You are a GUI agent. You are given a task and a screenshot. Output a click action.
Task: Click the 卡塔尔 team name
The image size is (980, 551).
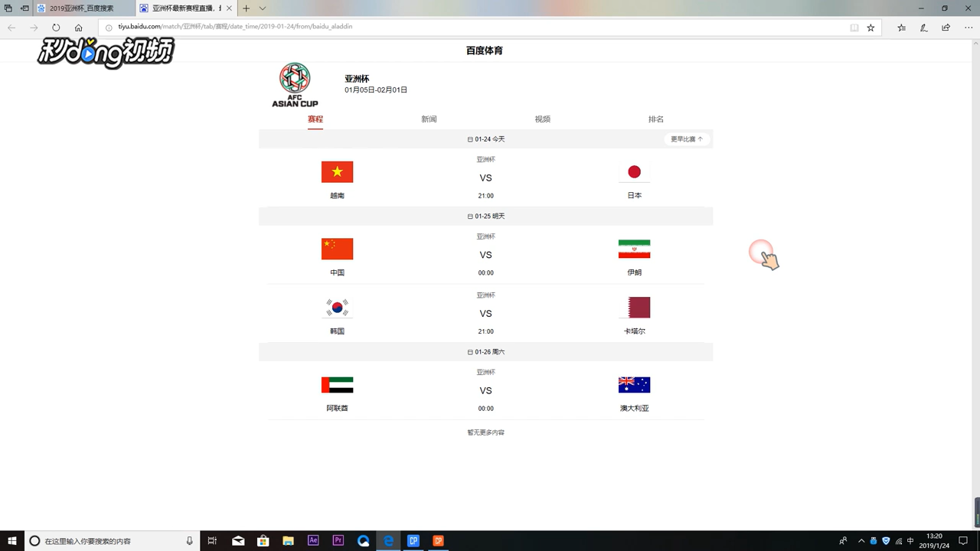[x=634, y=331]
